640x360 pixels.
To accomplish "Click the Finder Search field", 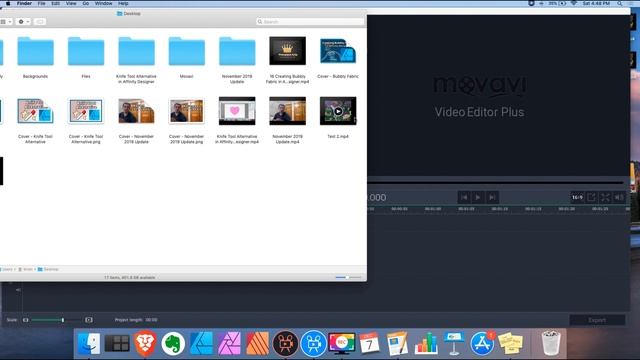I will 310,22.
